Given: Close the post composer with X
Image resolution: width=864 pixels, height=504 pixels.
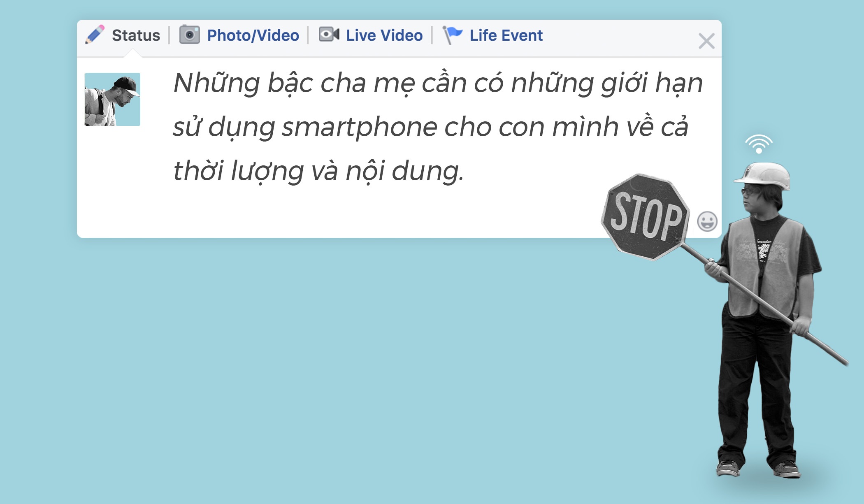Looking at the screenshot, I should coord(706,41).
